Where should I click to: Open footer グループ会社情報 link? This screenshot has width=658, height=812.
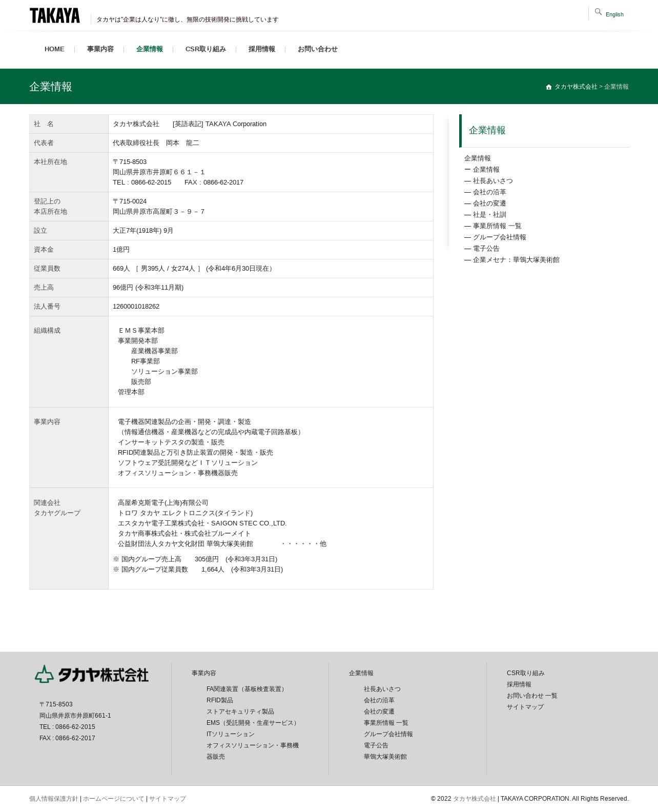(388, 734)
